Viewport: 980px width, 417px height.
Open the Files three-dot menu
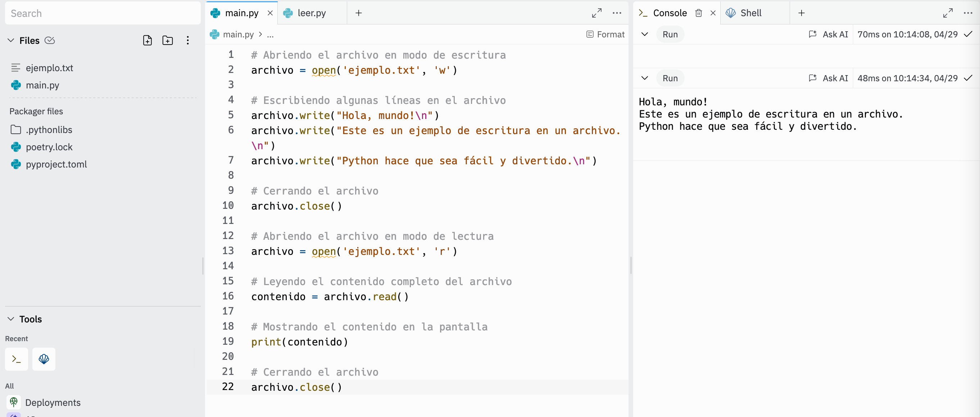pos(187,40)
